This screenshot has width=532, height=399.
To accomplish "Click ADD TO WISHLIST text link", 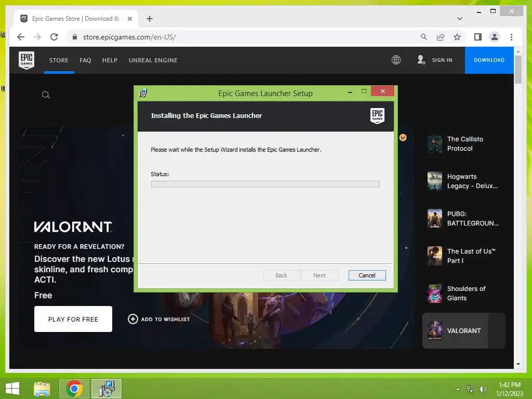I will [165, 320].
